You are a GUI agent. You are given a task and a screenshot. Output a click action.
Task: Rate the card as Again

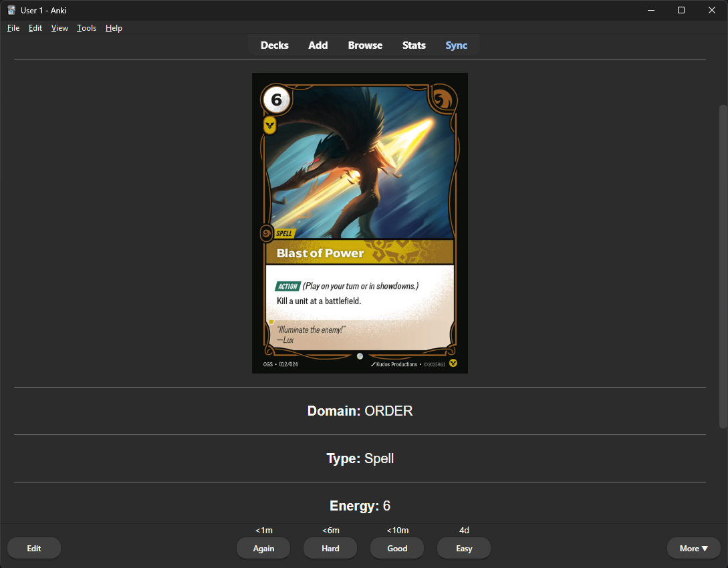tap(263, 548)
